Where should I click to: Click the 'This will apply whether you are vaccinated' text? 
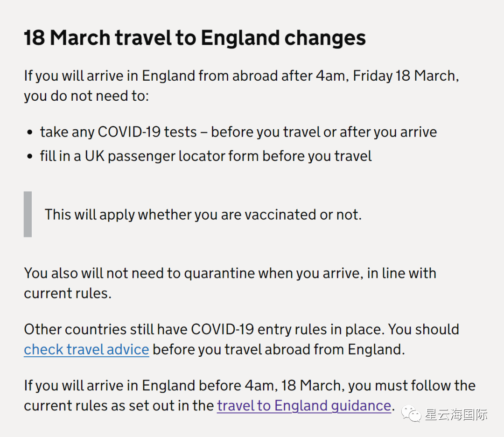[x=203, y=215]
